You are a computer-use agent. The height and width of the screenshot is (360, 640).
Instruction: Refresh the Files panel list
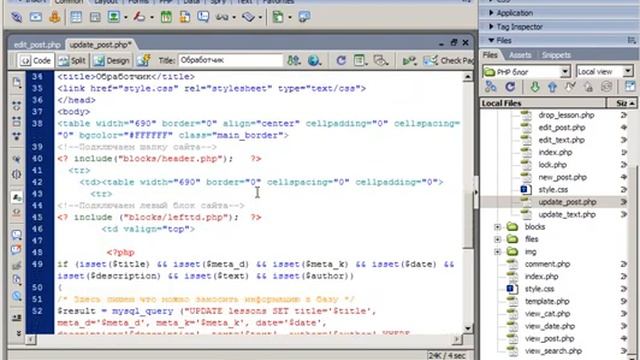[510, 87]
